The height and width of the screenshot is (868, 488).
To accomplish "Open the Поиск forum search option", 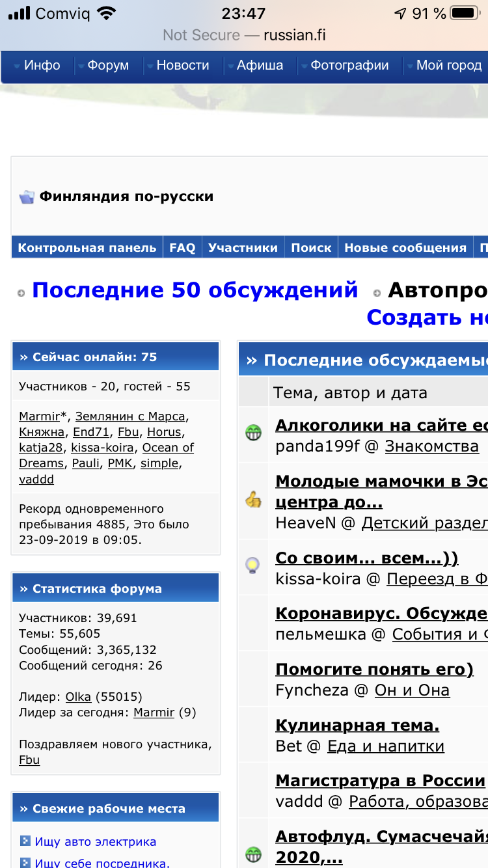I will pyautogui.click(x=311, y=247).
